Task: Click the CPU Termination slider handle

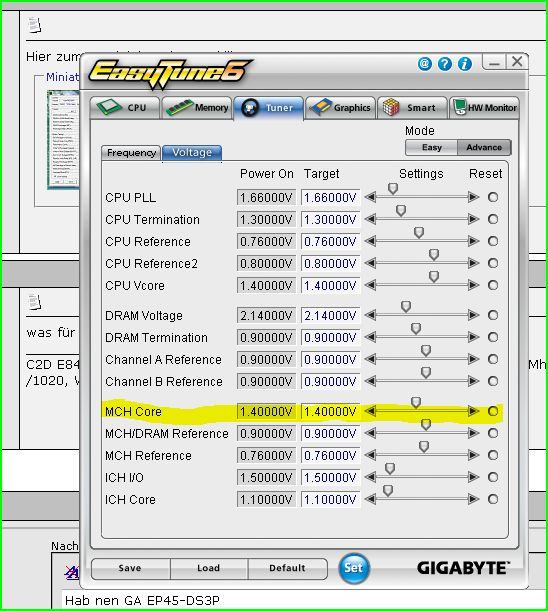Action: click(401, 211)
